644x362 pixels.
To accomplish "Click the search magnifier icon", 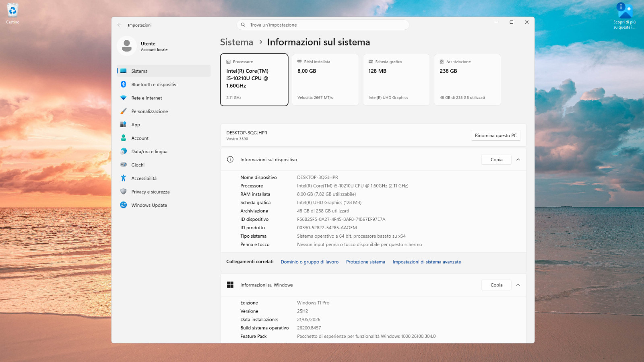I will coord(243,25).
